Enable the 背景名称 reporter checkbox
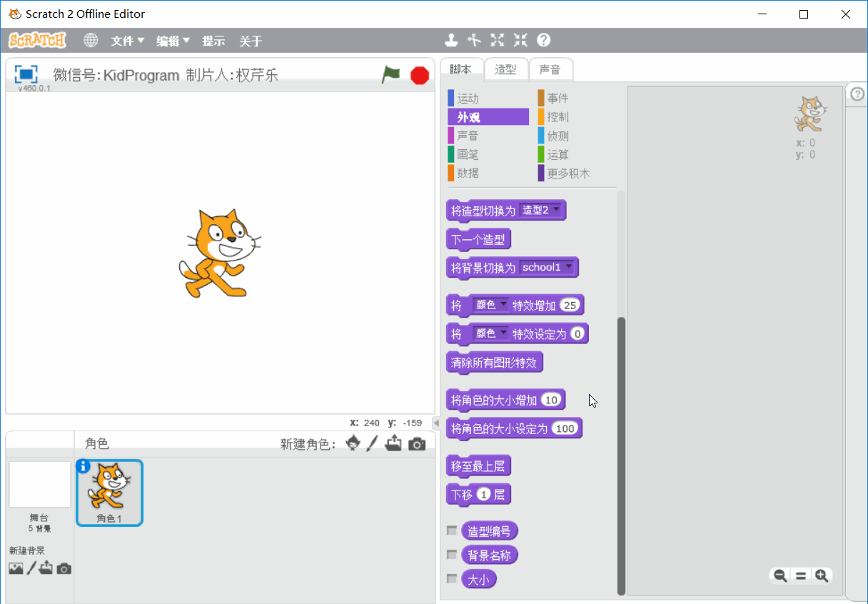Viewport: 868px width, 604px height. [452, 555]
